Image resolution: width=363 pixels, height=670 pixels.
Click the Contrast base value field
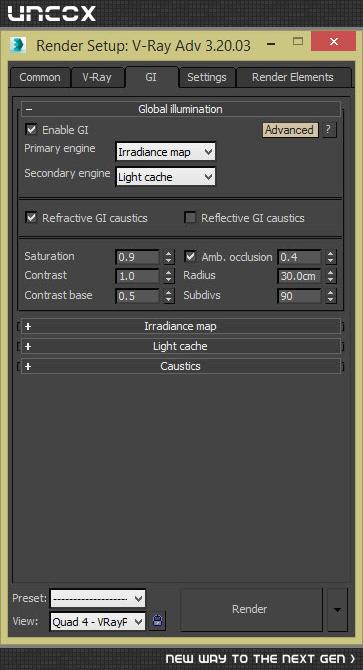click(138, 296)
